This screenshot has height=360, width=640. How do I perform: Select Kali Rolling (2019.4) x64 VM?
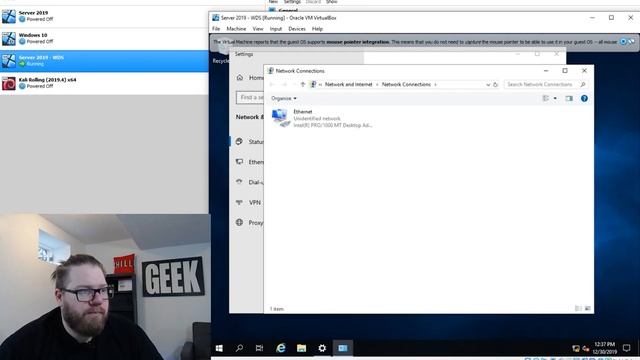tap(104, 83)
